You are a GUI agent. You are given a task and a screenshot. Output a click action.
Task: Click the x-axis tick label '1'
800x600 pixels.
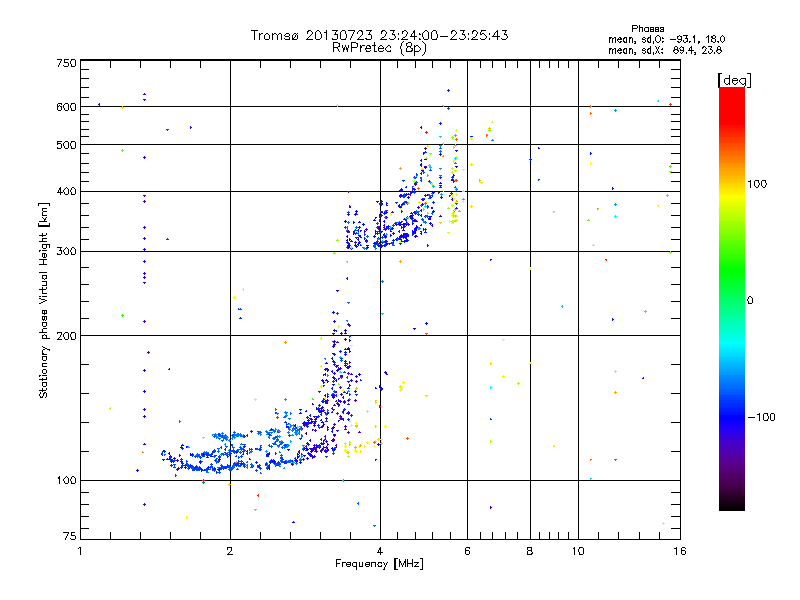[x=80, y=551]
